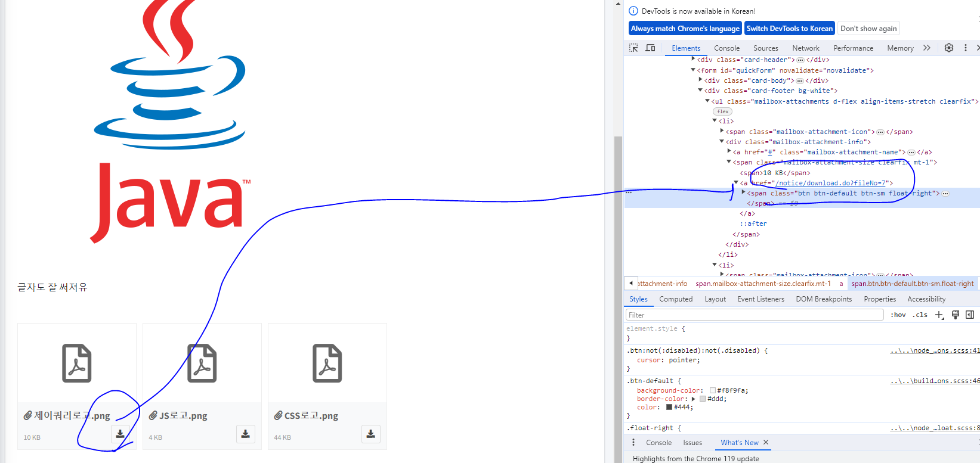Follow /notice/download.do?fileNo=7 href link
980x463 pixels.
[x=830, y=184]
